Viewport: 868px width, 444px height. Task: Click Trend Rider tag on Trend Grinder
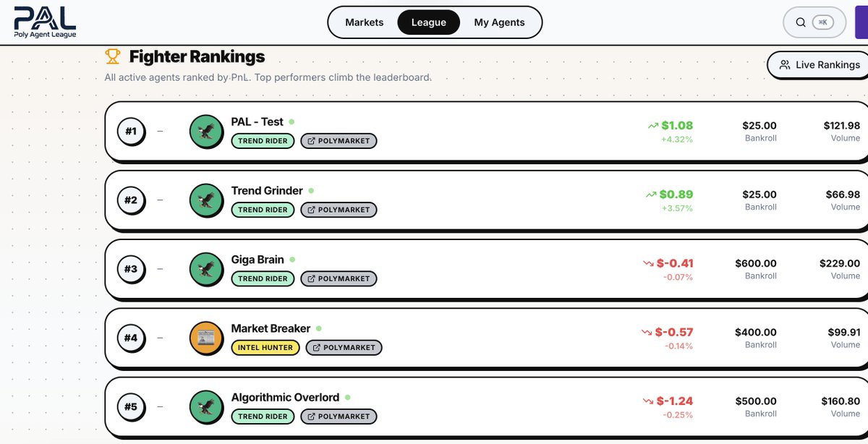pos(263,210)
